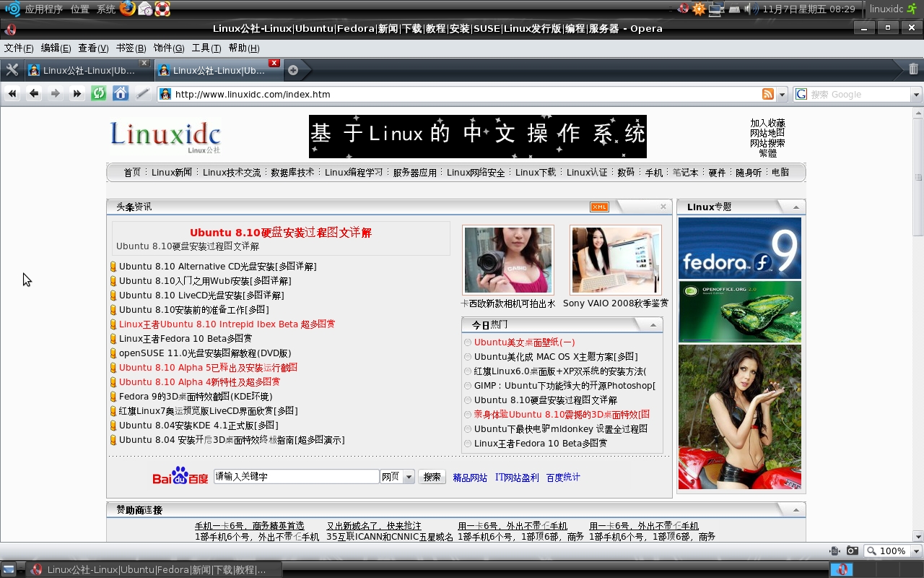The width and height of the screenshot is (924, 578).
Task: Click the lifebuoy help icon in top panel
Action: point(162,9)
